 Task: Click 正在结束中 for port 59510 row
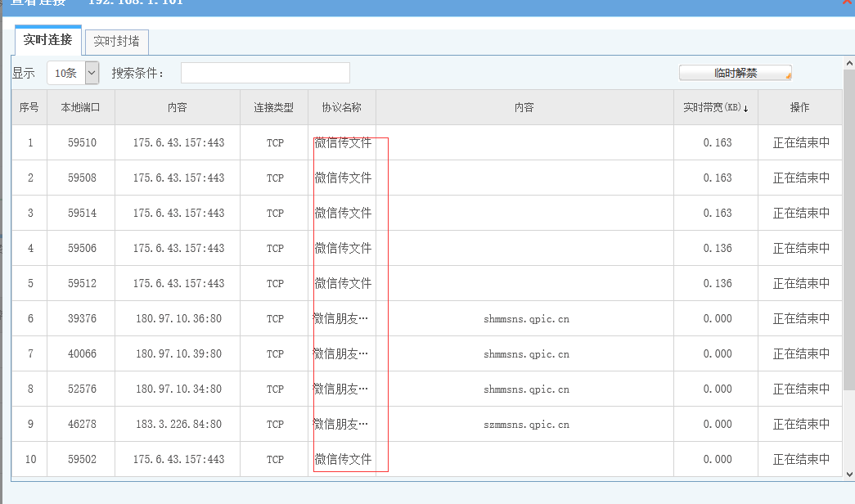(x=801, y=142)
